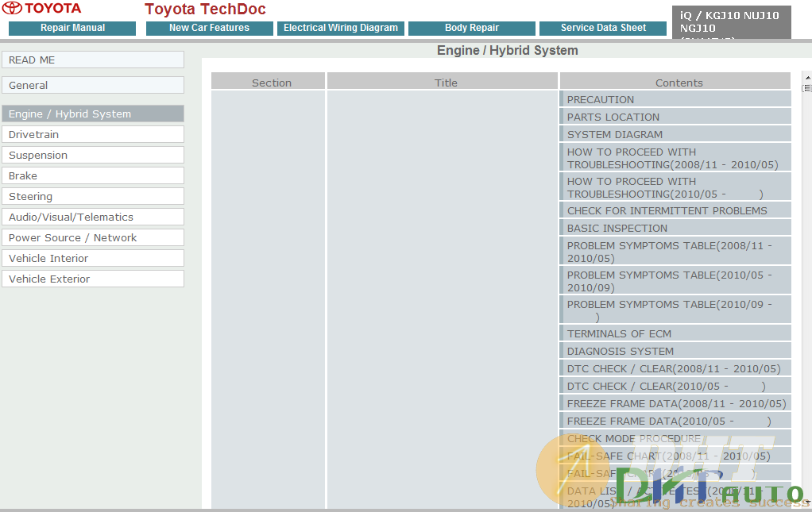Select Engine / Hybrid System category
Viewport: 812px width, 512px height.
[x=93, y=114]
